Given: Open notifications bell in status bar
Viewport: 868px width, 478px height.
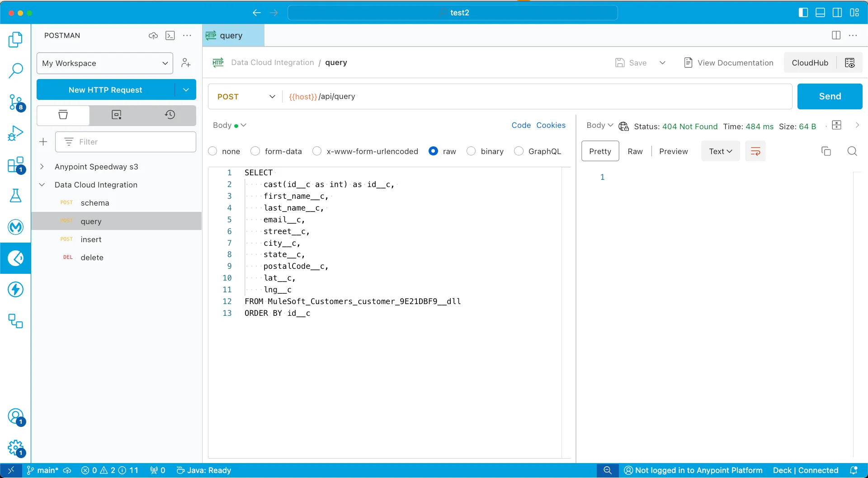Looking at the screenshot, I should point(854,470).
